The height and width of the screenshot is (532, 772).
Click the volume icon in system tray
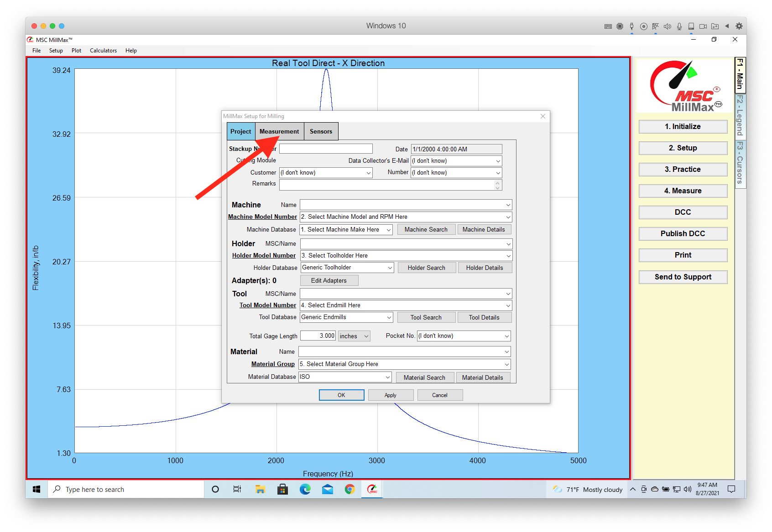(688, 489)
